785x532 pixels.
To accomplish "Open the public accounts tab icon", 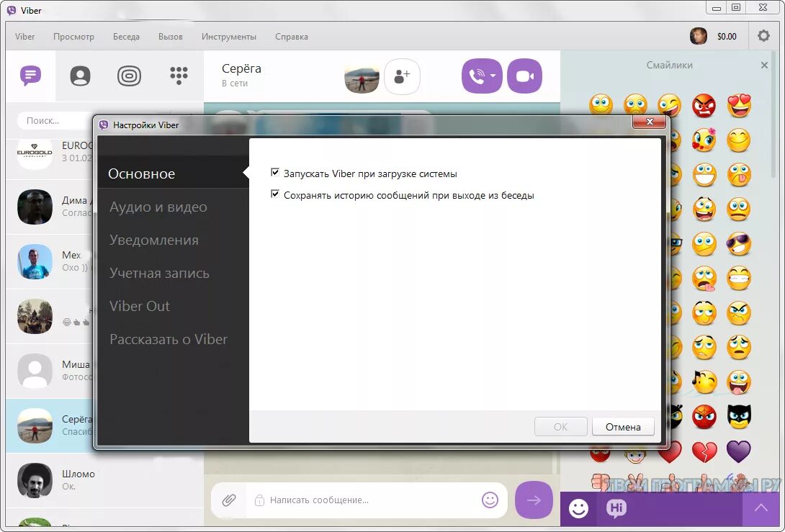I will tap(129, 76).
